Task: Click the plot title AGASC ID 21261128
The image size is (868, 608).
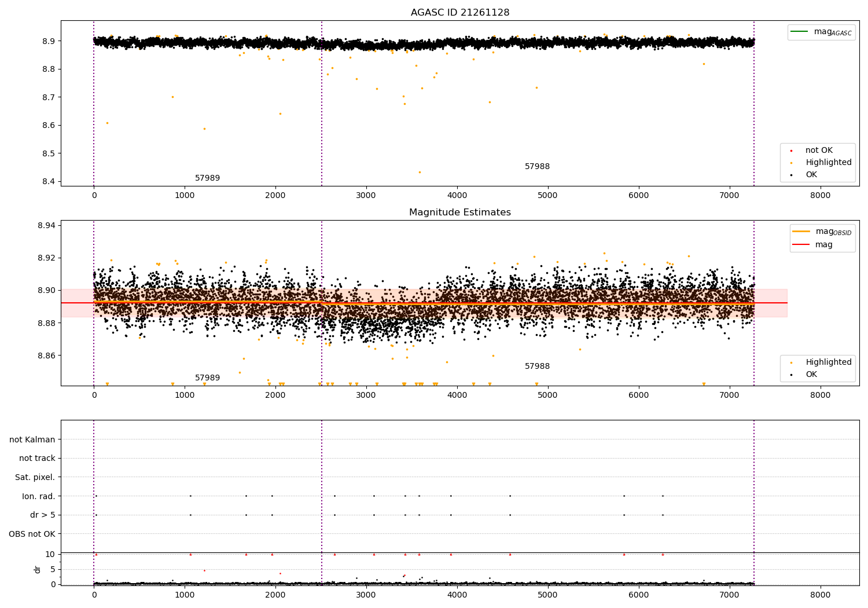Action: tap(460, 13)
